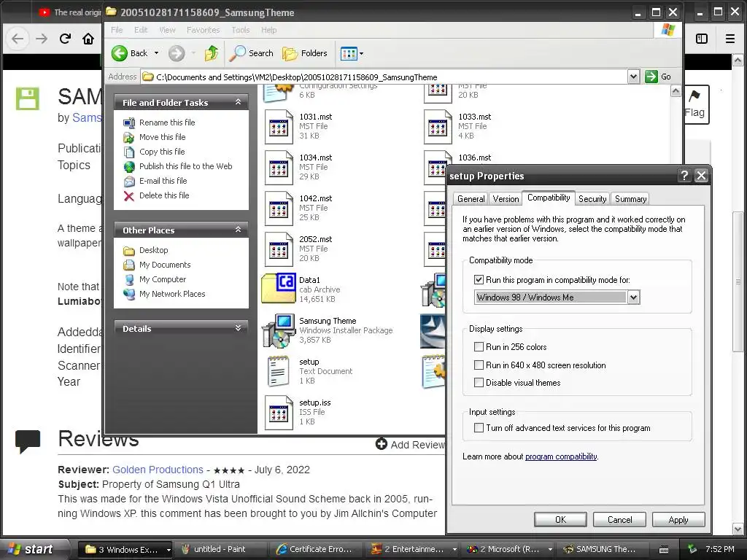Open Golden Productions reviewer link in browser
Screen dimensions: 747x560
158,470
